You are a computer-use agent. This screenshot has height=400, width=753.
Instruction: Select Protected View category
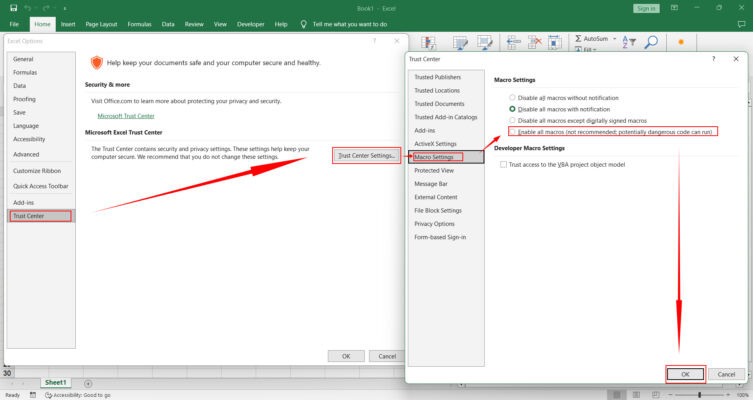446,170
